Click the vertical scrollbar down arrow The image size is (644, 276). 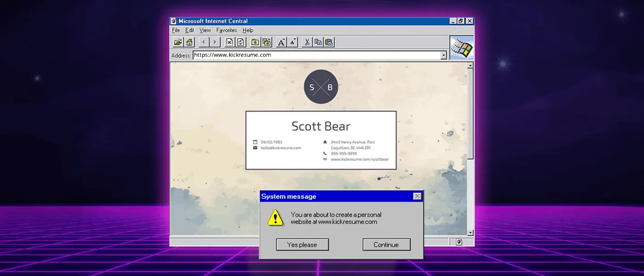[470, 233]
